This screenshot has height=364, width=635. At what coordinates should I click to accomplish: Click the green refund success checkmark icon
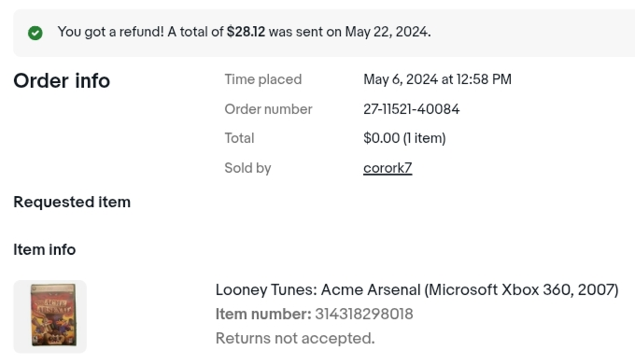35,33
